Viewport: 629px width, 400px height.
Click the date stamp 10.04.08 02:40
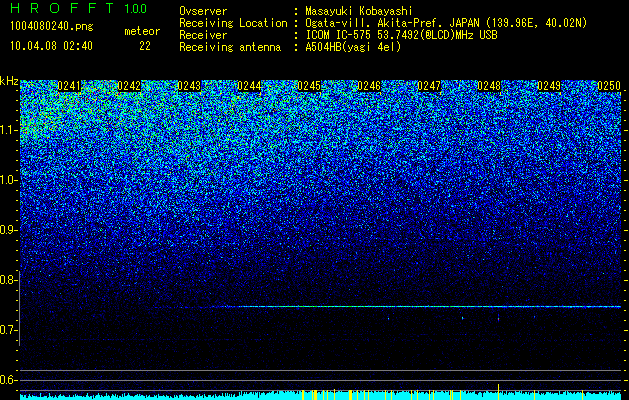click(51, 46)
